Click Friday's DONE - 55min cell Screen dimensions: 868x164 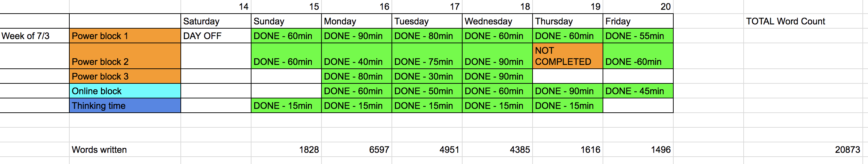point(638,36)
